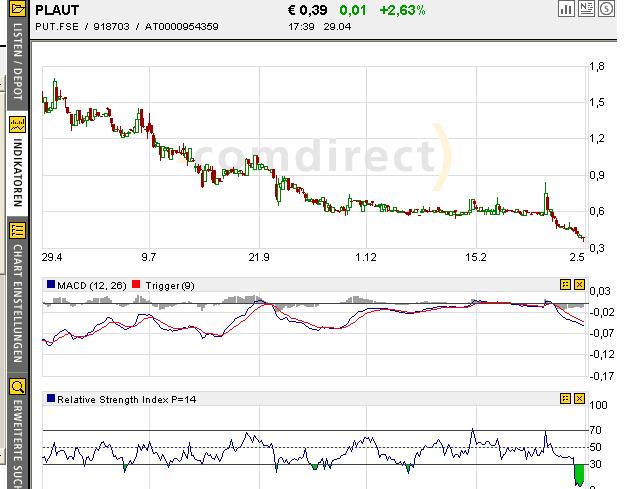Close the Relative Strength Index panel
The height and width of the screenshot is (489, 624).
tap(578, 399)
